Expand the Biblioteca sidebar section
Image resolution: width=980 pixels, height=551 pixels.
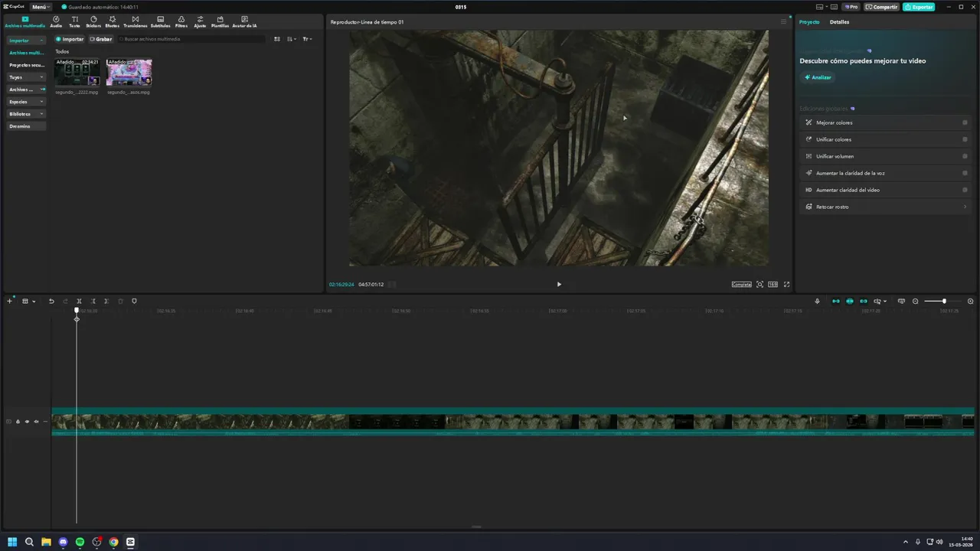[26, 114]
